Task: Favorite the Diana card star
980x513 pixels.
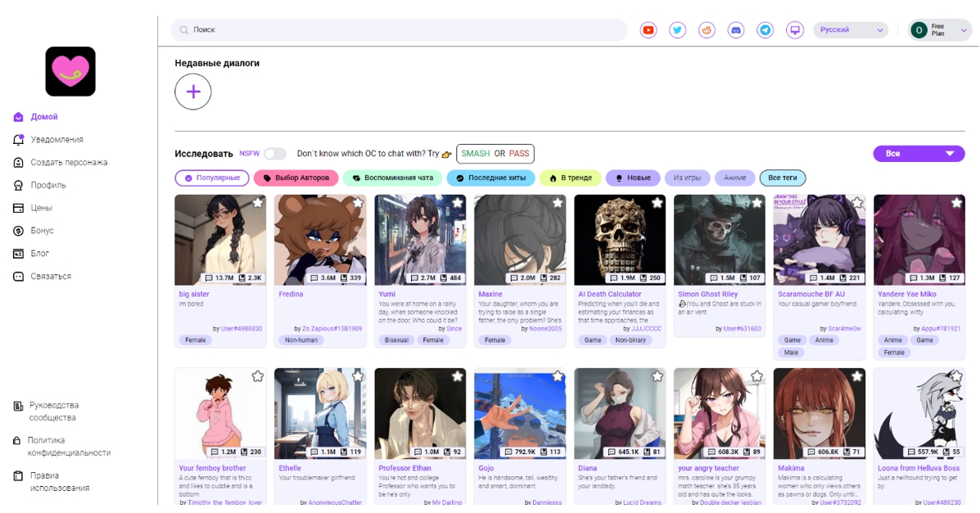Action: point(657,376)
